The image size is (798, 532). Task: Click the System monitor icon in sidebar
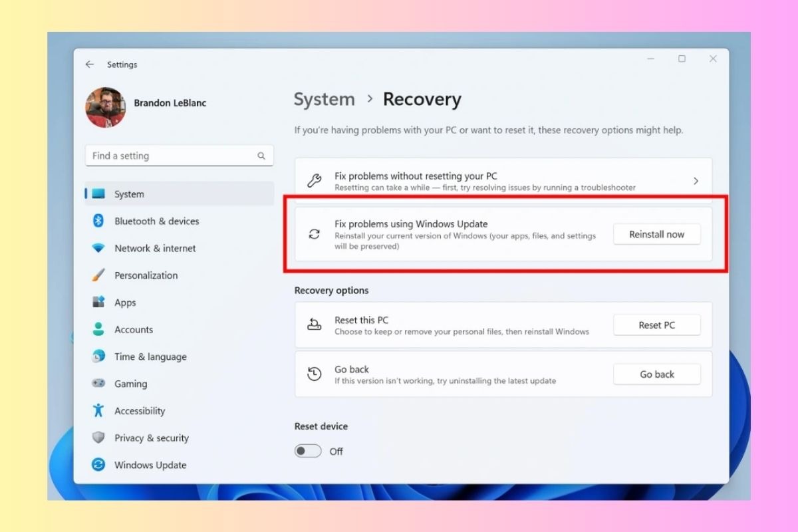[x=98, y=194]
